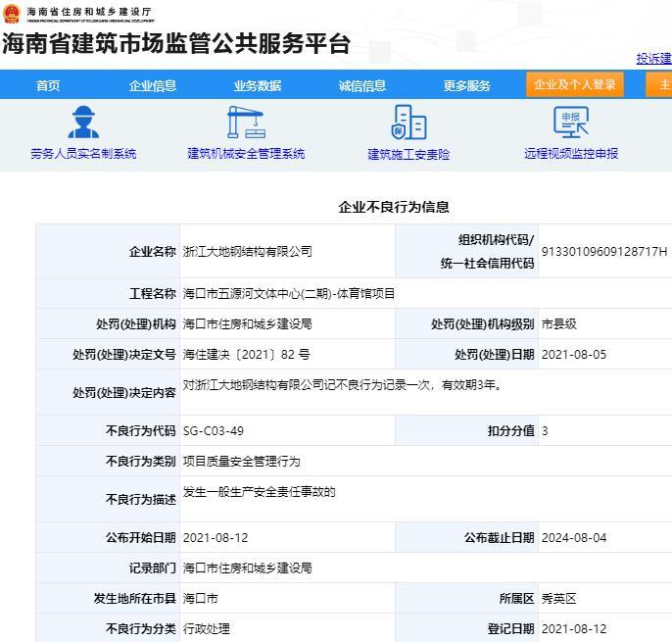Screen dimensions: 672x642
Task: Go to 首页 in the navigation bar
Action: [x=48, y=85]
